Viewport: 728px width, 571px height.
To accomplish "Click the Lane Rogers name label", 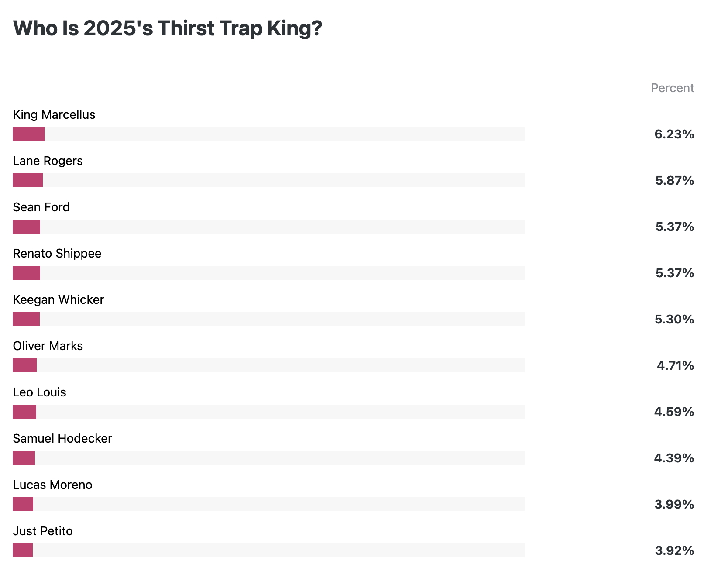I will pyautogui.click(x=48, y=161).
